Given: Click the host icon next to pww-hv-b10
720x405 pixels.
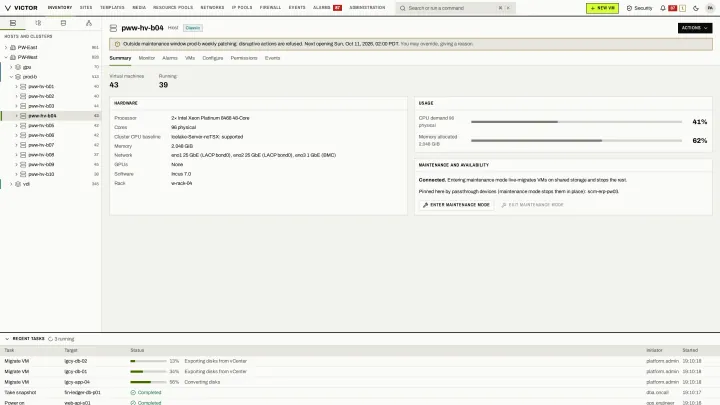Looking at the screenshot, I should [23, 174].
